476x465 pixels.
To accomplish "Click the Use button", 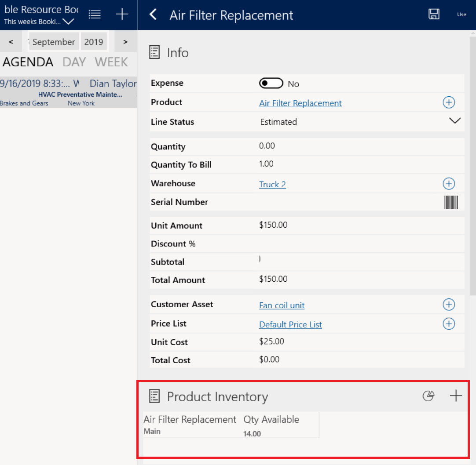I will click(x=461, y=15).
